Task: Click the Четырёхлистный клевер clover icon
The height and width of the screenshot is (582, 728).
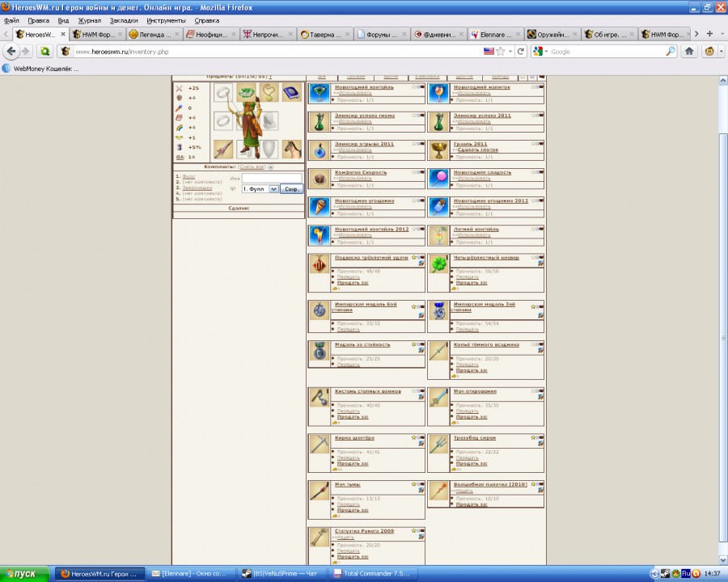Action: coord(438,264)
